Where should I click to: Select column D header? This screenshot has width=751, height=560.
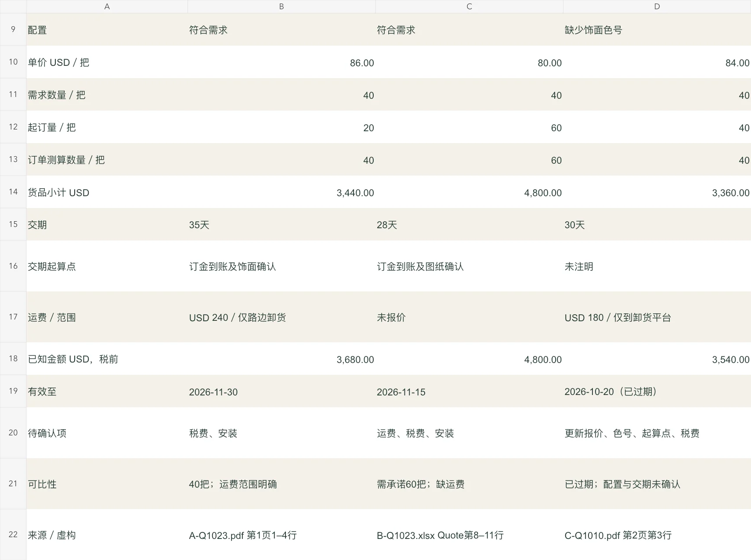tap(657, 7)
